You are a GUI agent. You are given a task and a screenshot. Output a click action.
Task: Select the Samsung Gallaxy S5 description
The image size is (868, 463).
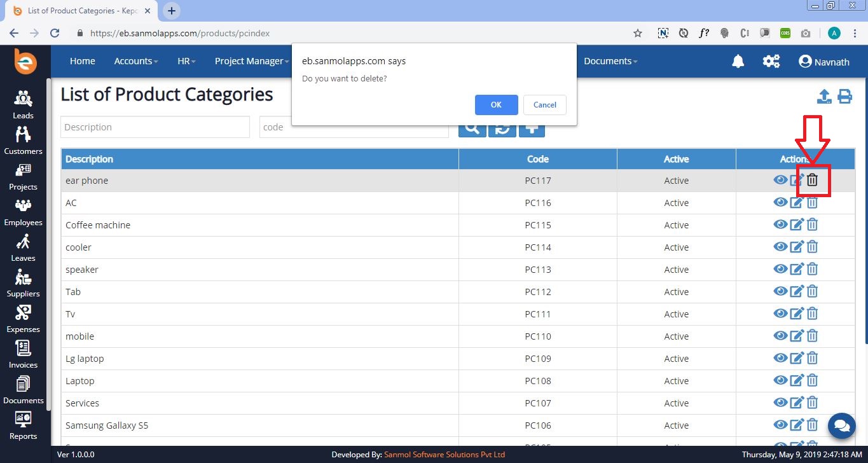point(107,425)
